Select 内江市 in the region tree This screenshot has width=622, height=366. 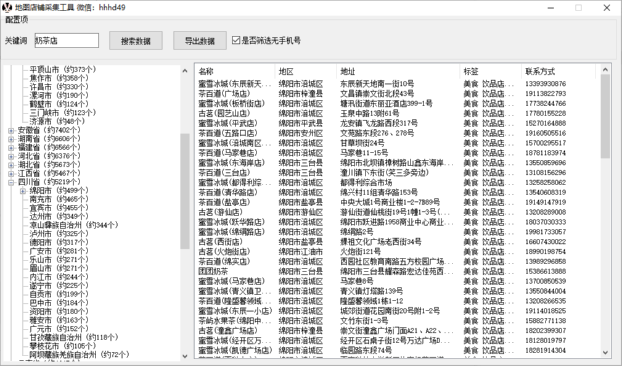tap(59, 277)
